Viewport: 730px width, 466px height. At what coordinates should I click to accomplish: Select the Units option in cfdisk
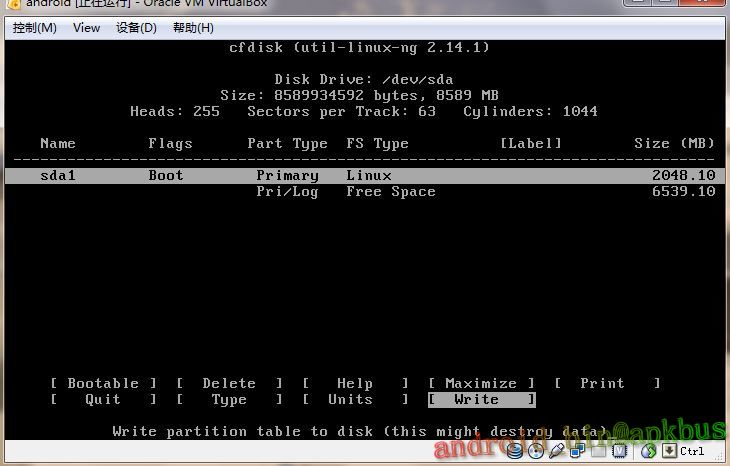[355, 399]
